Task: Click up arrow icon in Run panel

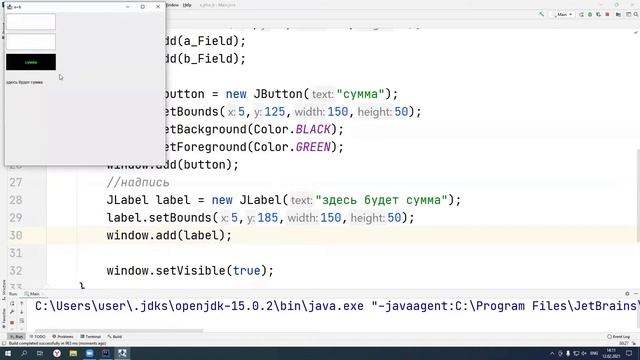Action: click(22, 304)
